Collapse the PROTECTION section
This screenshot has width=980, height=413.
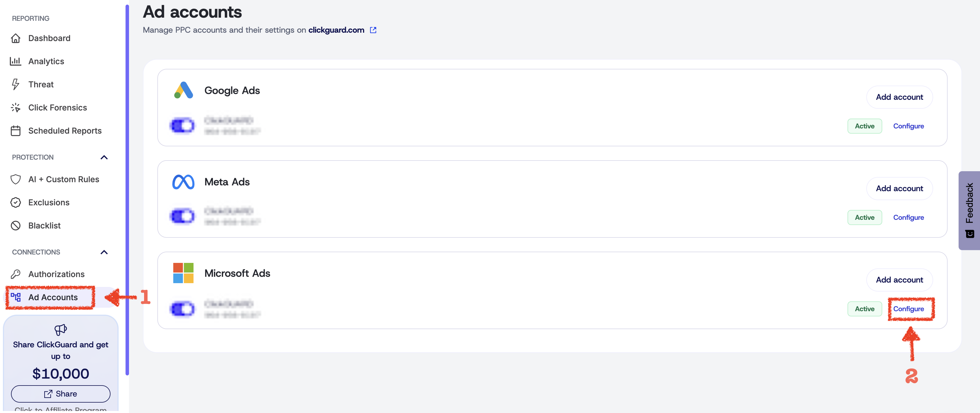(104, 157)
